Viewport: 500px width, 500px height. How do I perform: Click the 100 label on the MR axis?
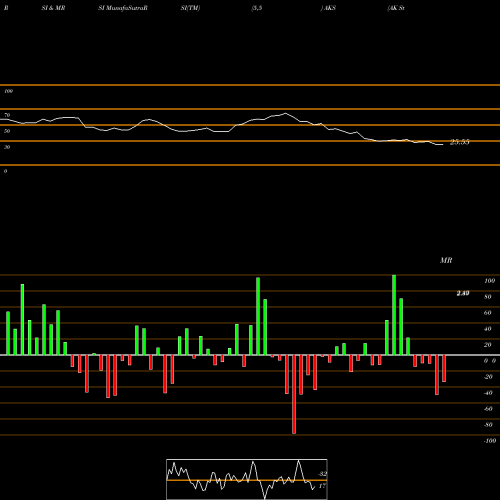click(489, 281)
